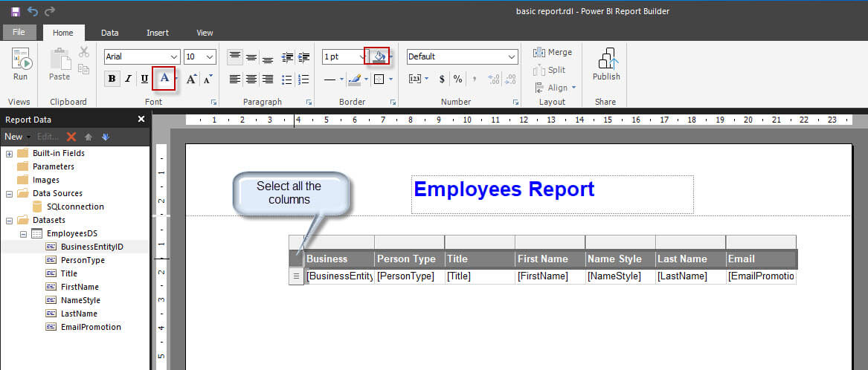Increase font size with grow font icon

[191, 79]
